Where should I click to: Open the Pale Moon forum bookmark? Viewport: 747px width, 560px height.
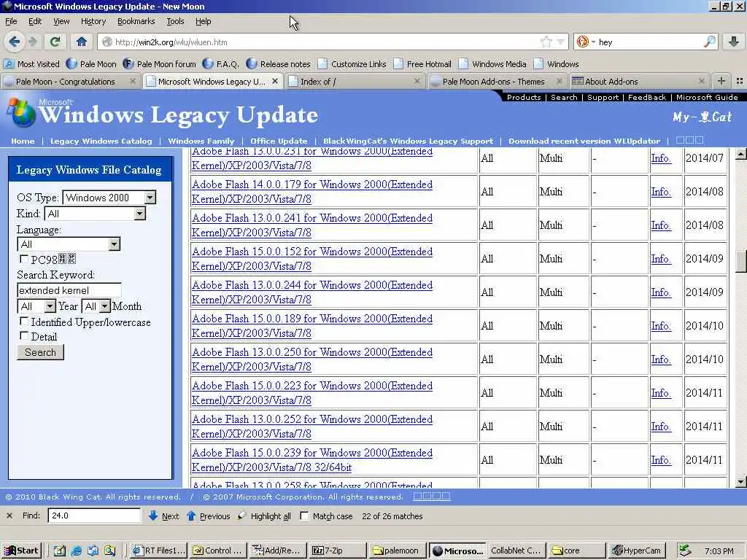coord(159,64)
